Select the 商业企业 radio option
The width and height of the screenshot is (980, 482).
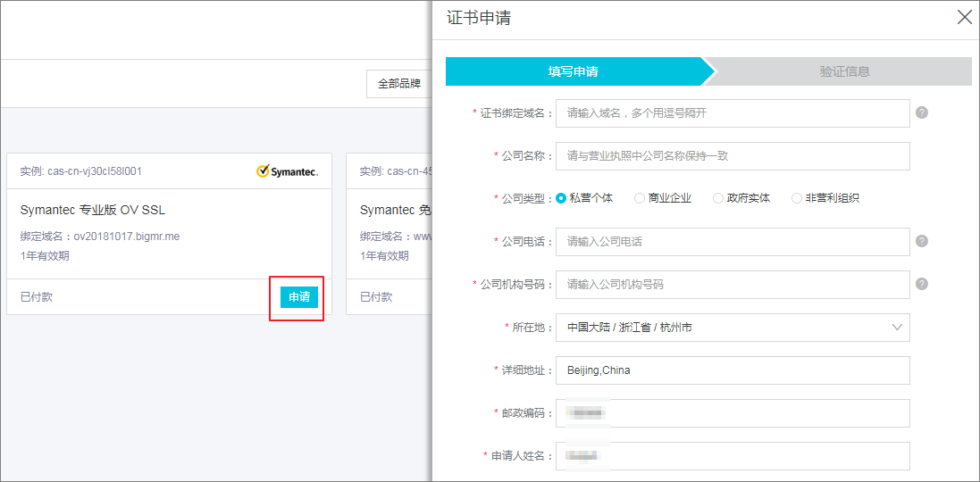640,198
